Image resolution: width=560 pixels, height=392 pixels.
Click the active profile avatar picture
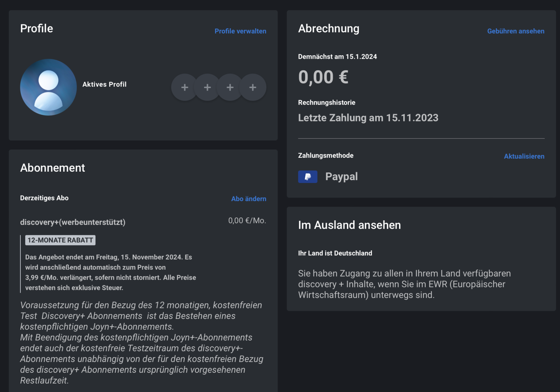[48, 87]
